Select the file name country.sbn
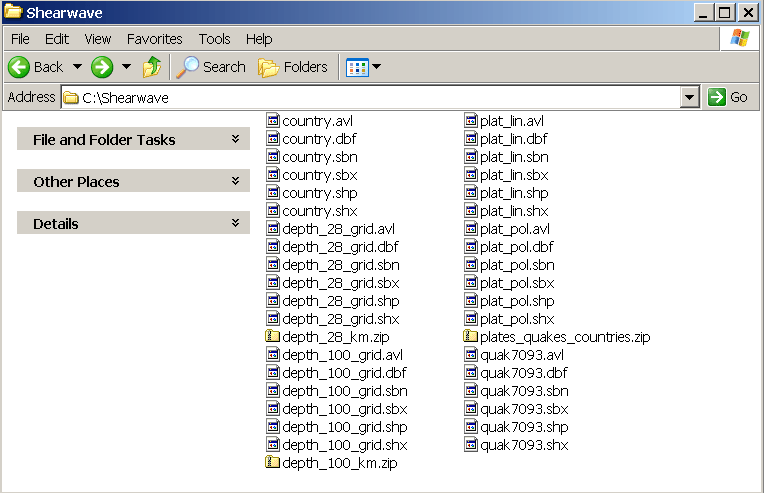764x493 pixels. [x=320, y=157]
